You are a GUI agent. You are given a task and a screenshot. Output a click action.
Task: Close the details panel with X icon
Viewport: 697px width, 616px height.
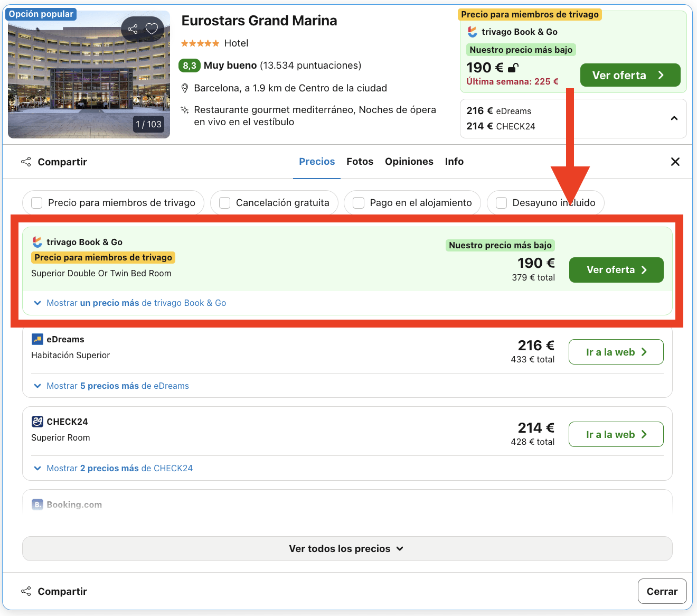675,162
